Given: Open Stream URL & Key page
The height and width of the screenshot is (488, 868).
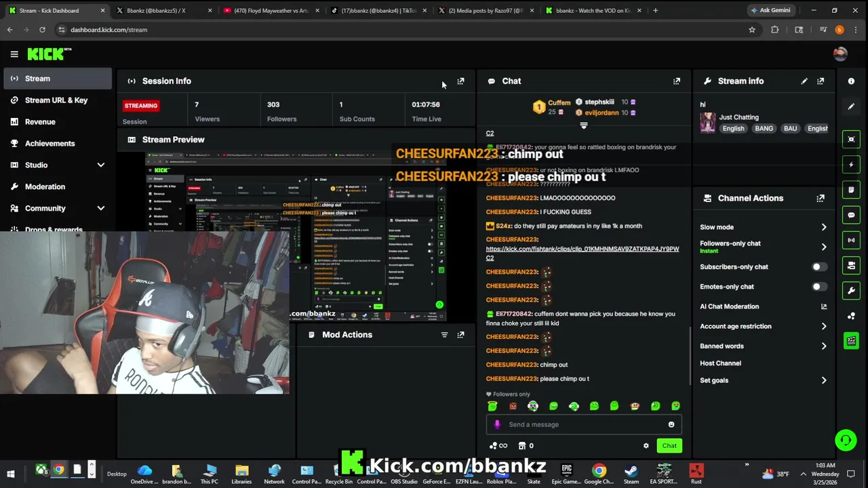Looking at the screenshot, I should click(x=58, y=100).
